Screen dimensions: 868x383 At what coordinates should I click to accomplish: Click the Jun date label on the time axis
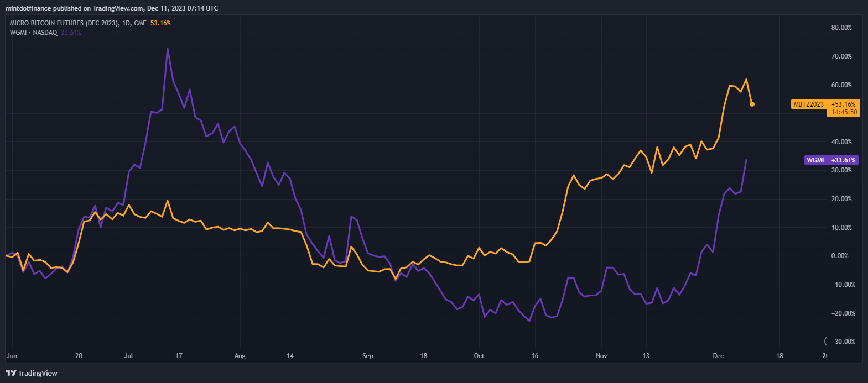click(12, 356)
